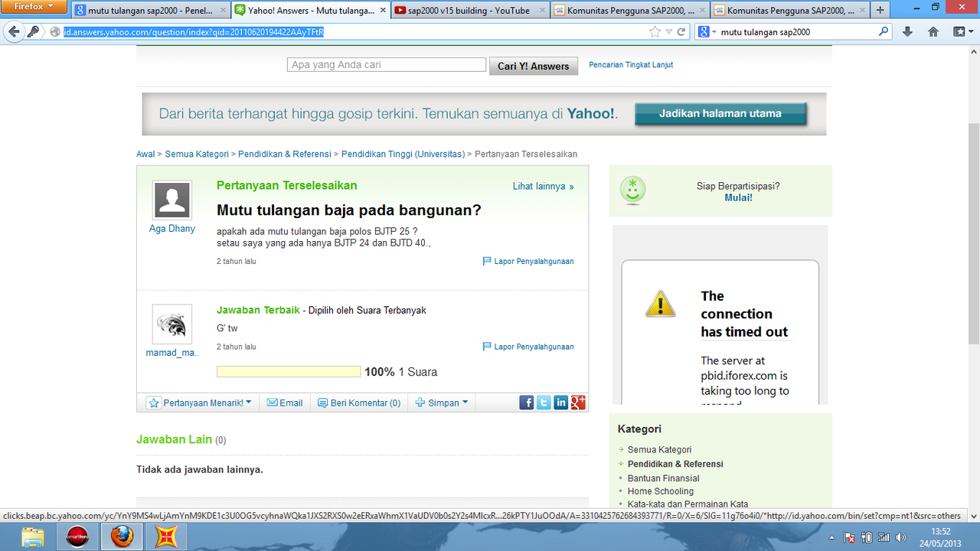Click the Cari Y! Answers button
The width and height of the screenshot is (980, 551).
point(533,66)
